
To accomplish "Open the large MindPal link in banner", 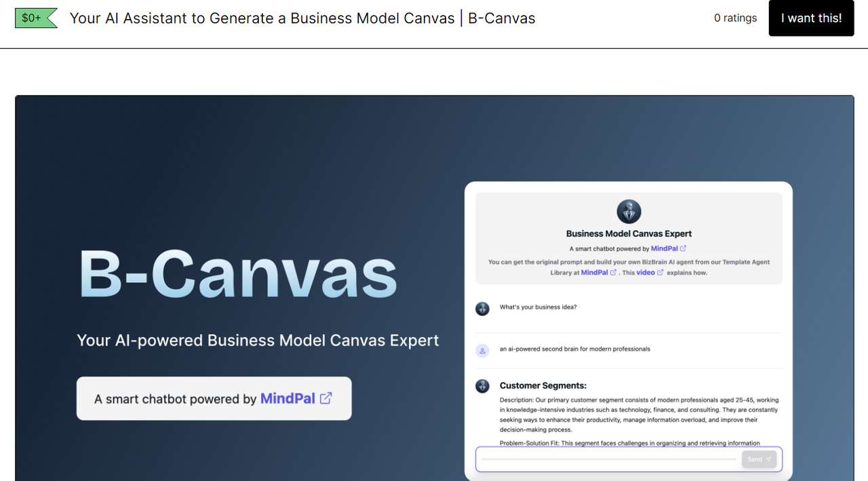I will [288, 399].
